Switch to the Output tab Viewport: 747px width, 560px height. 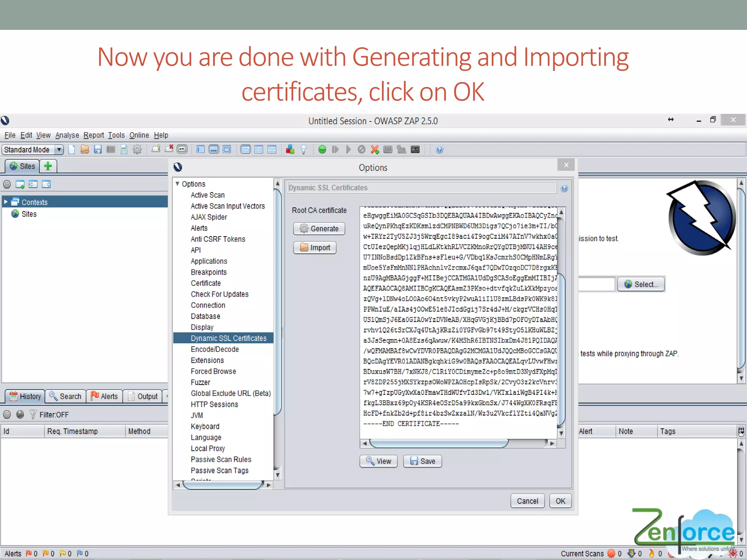[x=143, y=396]
